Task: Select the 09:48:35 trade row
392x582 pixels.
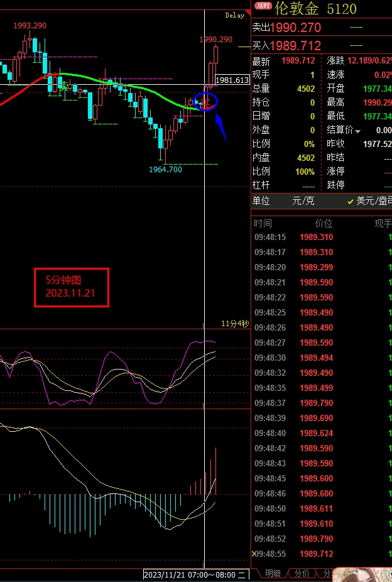Action: (x=322, y=388)
